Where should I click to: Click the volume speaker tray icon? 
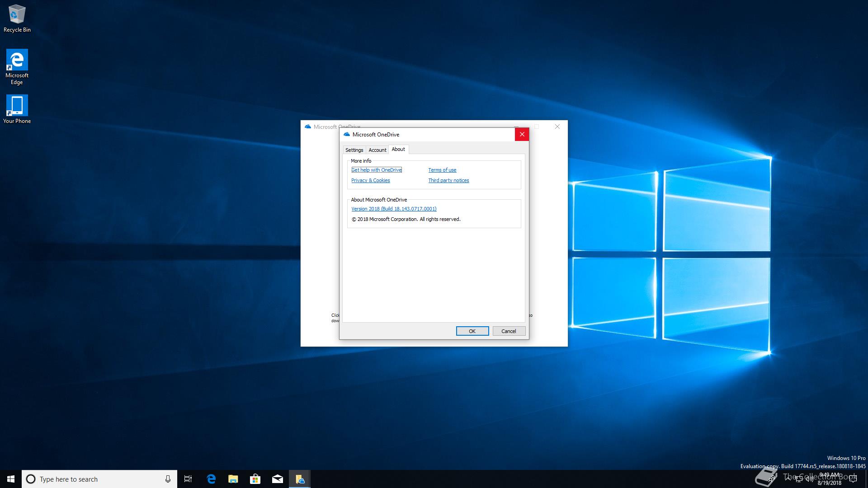pos(809,479)
